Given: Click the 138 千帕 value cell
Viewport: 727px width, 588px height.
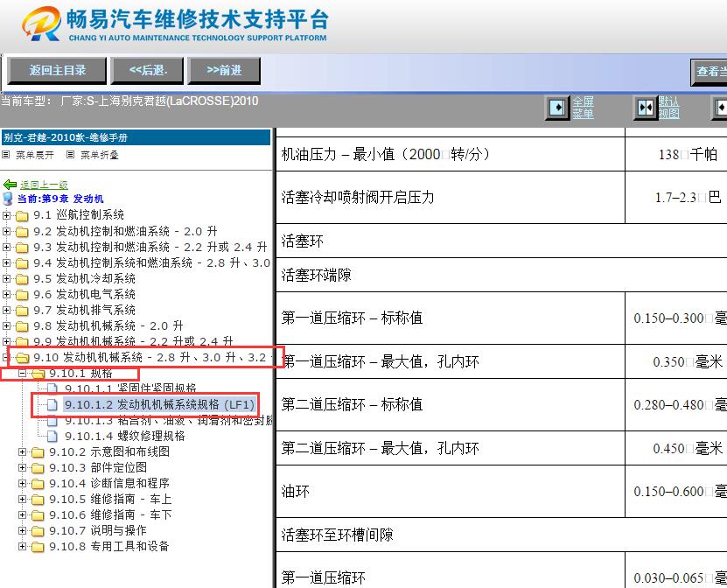Looking at the screenshot, I should click(x=676, y=154).
